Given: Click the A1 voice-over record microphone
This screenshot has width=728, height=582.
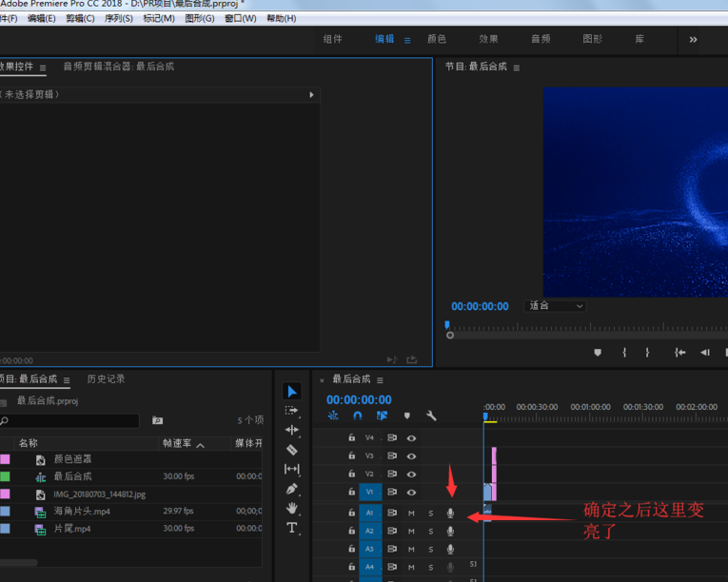Looking at the screenshot, I should (451, 514).
